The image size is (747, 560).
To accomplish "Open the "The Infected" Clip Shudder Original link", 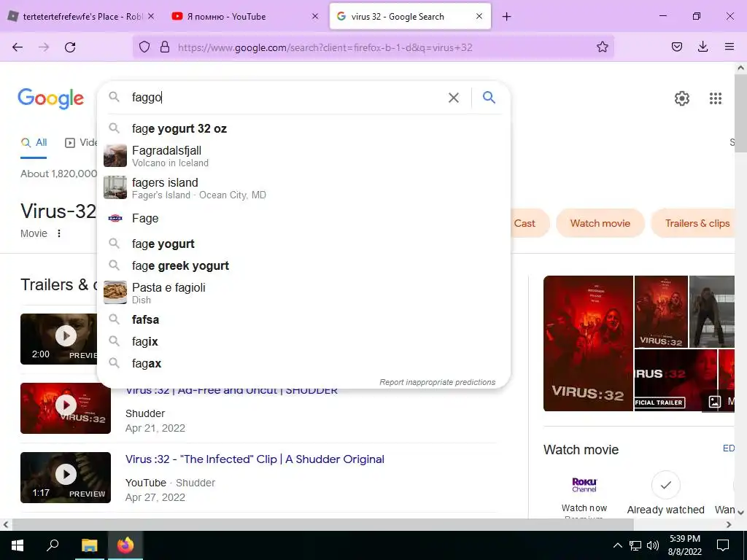I will pyautogui.click(x=255, y=459).
